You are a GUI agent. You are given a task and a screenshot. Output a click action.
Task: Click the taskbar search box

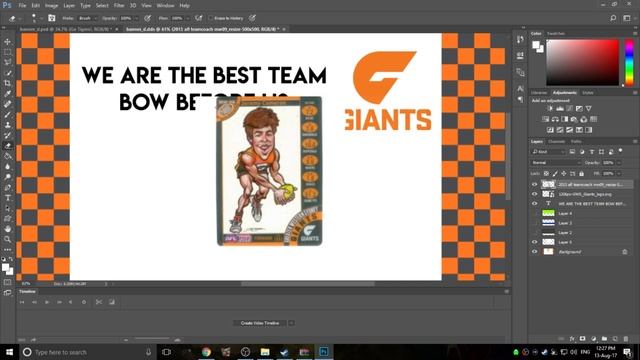tap(87, 352)
